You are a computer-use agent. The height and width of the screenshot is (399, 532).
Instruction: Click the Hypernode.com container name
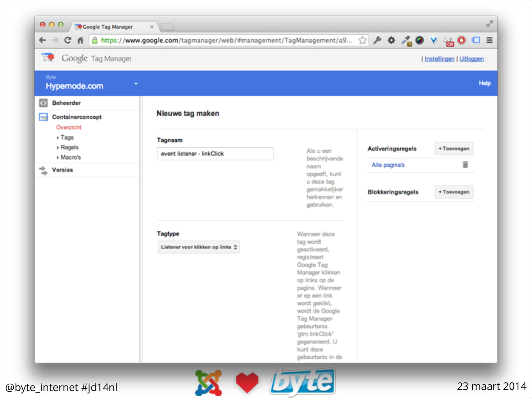click(74, 86)
